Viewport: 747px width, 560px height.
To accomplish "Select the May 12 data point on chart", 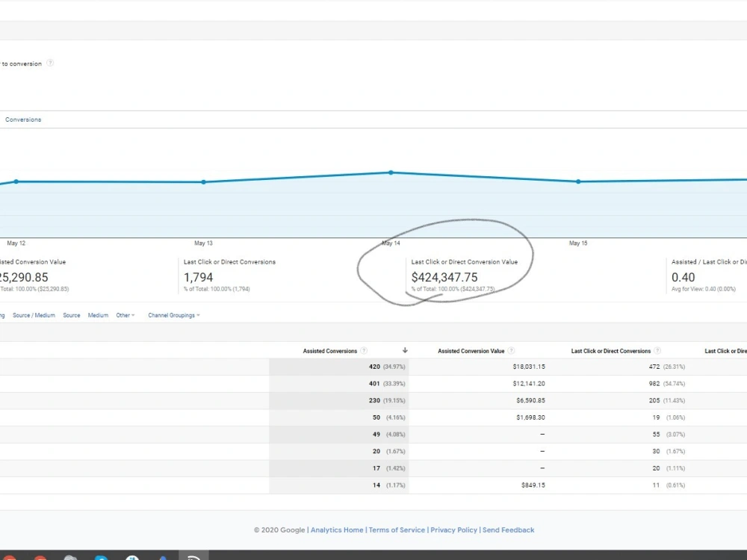I will pos(16,181).
